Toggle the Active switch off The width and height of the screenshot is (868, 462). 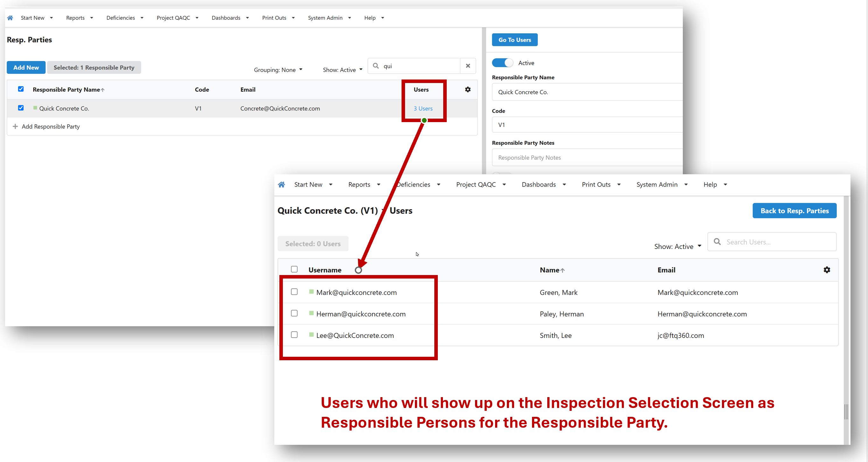click(x=502, y=63)
